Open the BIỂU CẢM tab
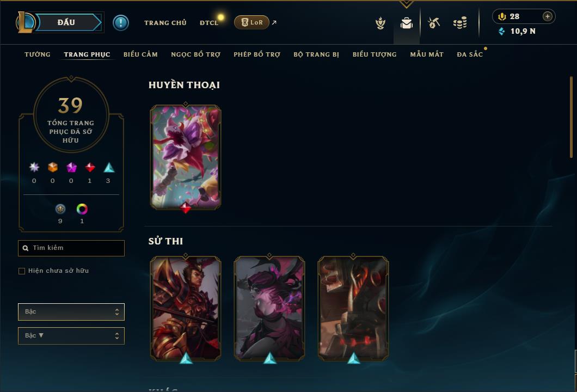 [x=140, y=54]
